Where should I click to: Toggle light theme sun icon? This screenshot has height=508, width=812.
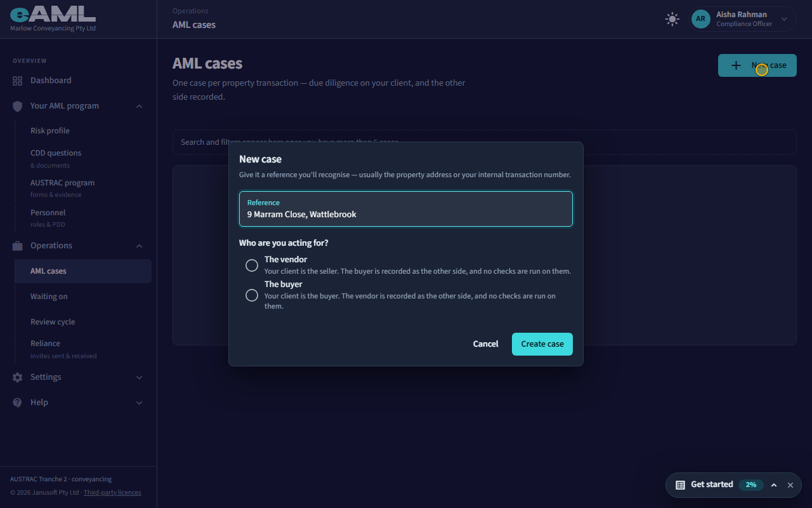(x=672, y=19)
